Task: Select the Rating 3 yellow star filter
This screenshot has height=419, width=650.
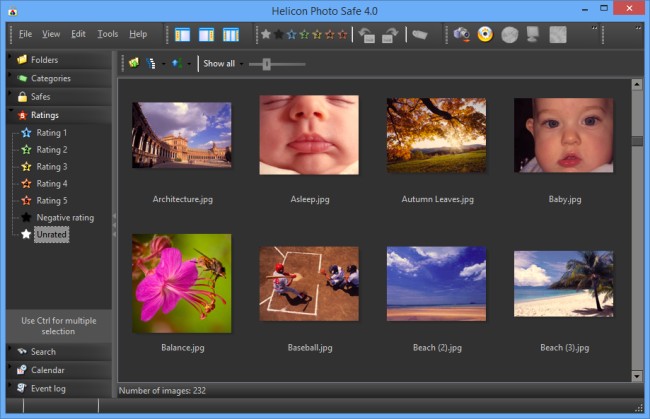Action: [51, 167]
